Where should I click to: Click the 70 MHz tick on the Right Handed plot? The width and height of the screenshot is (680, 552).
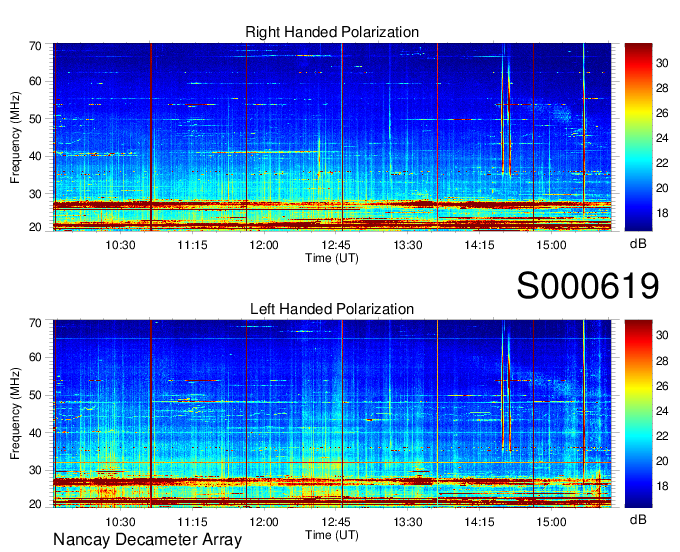(35, 46)
